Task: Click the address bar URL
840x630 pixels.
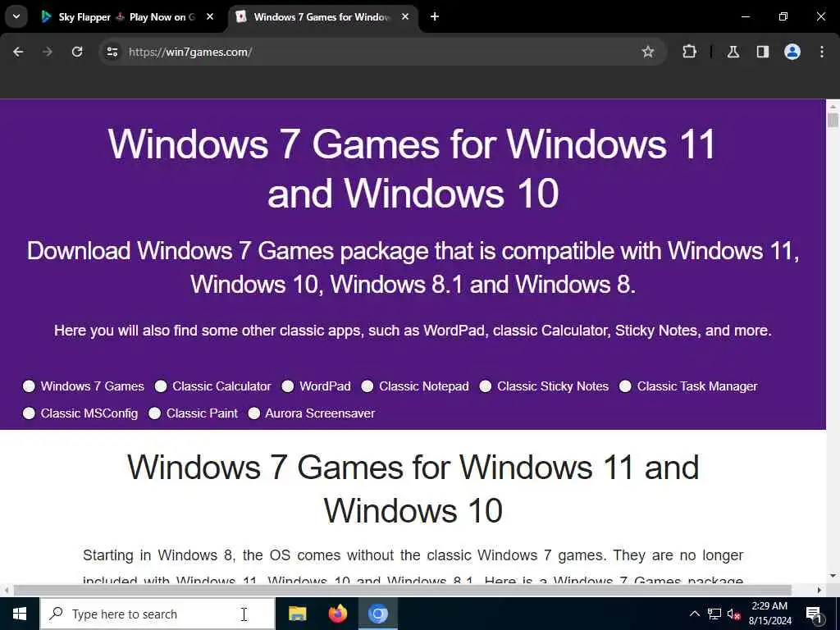Action: 190,52
